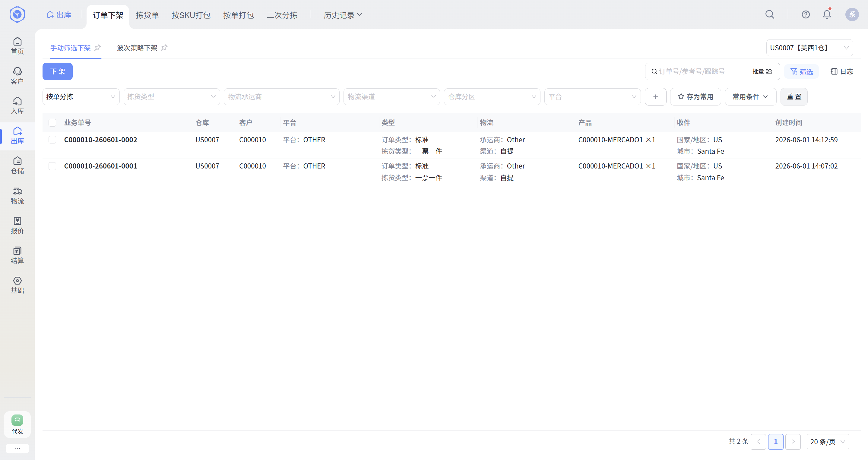
Task: Open the 客户 customer sidebar icon
Action: (17, 76)
